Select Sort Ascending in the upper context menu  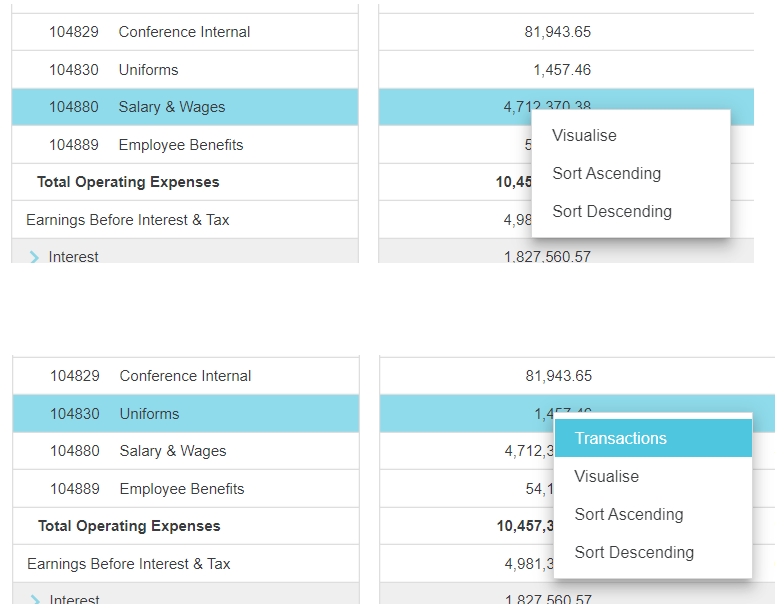click(606, 174)
